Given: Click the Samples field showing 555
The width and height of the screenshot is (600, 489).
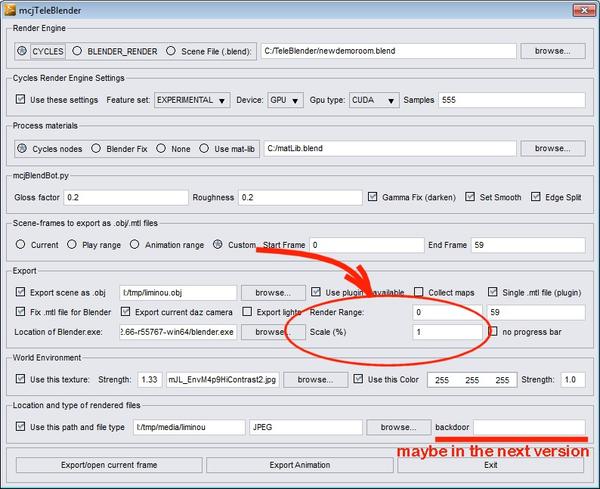Looking at the screenshot, I should (x=512, y=100).
